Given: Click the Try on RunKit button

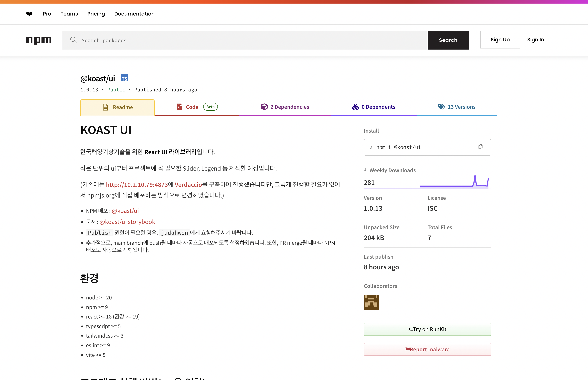Looking at the screenshot, I should point(427,329).
